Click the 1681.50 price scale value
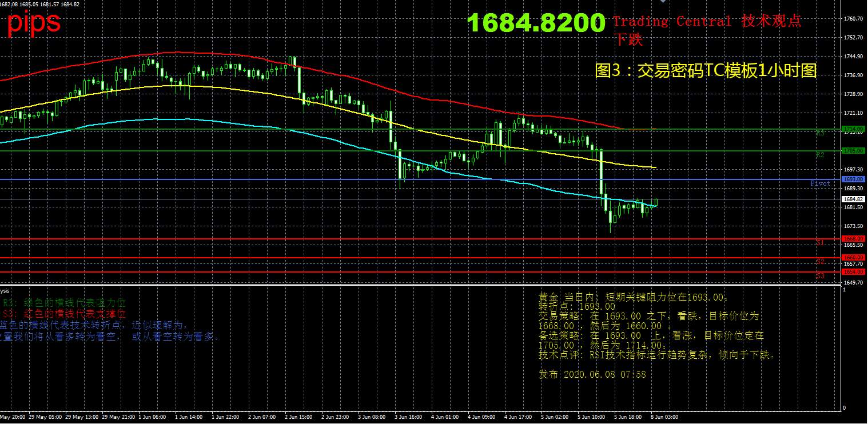Screen dimensions: 868x424 click(x=854, y=207)
